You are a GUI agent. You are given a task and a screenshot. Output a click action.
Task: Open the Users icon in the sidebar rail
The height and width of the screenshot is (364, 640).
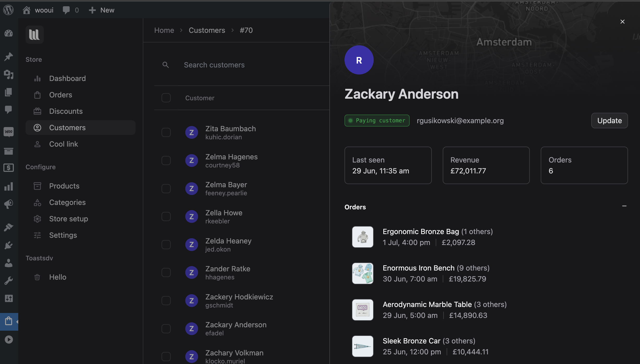coord(9,263)
